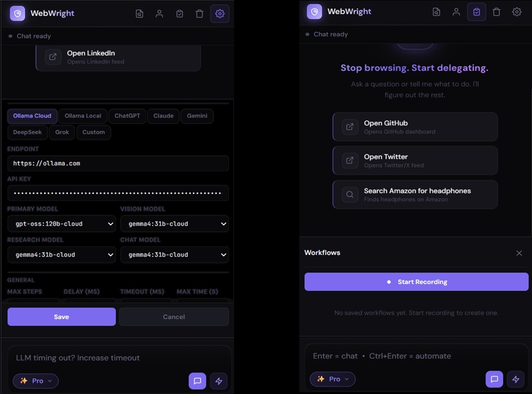The image size is (532, 394).
Task: Click the masked API Key field
Action: pyautogui.click(x=118, y=193)
